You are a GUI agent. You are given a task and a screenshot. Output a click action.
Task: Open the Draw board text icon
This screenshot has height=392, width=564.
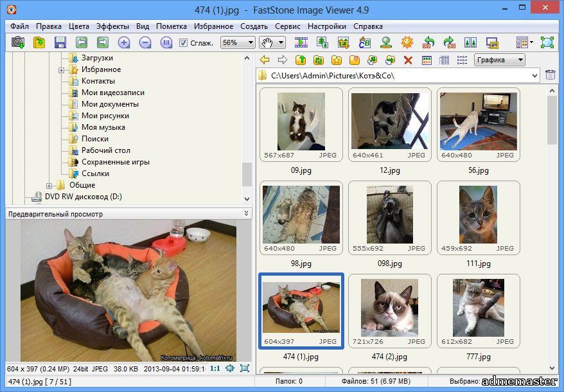point(365,42)
